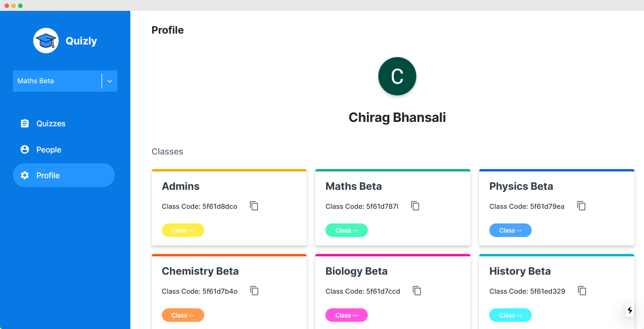Open the Maths Beta class dropdown
This screenshot has height=329, width=644.
pyautogui.click(x=57, y=81)
